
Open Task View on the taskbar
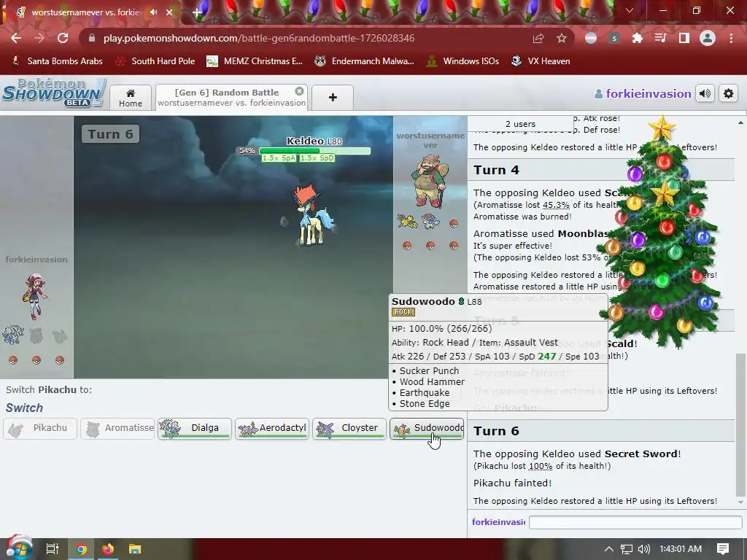coord(52,549)
